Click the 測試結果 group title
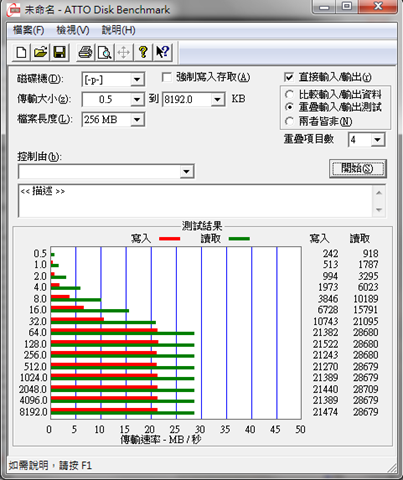The height and width of the screenshot is (480, 403). pyautogui.click(x=202, y=226)
